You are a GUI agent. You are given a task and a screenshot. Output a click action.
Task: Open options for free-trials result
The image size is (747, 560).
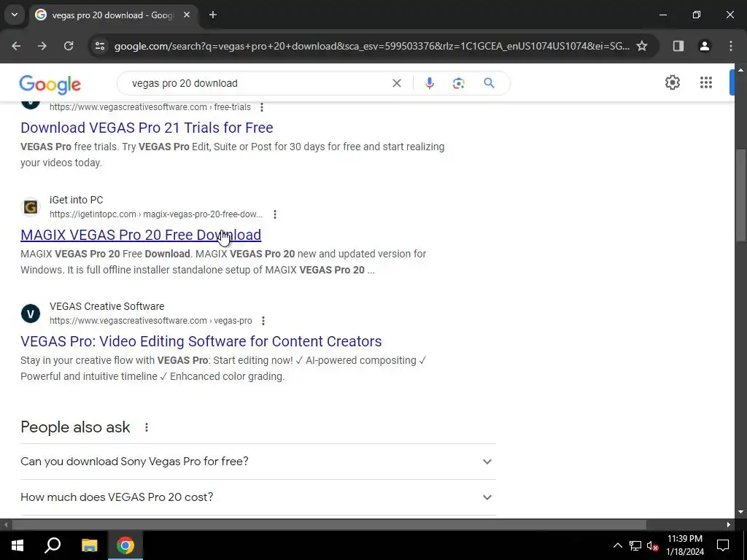(262, 107)
